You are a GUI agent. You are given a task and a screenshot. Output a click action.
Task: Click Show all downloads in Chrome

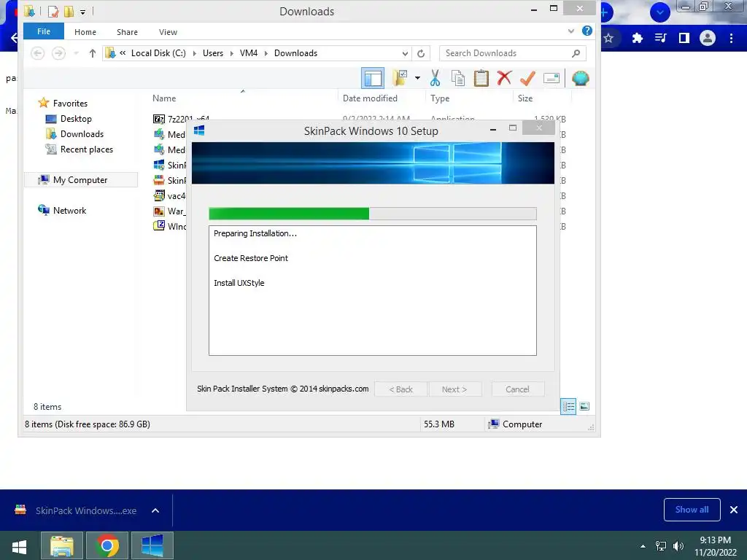692,510
